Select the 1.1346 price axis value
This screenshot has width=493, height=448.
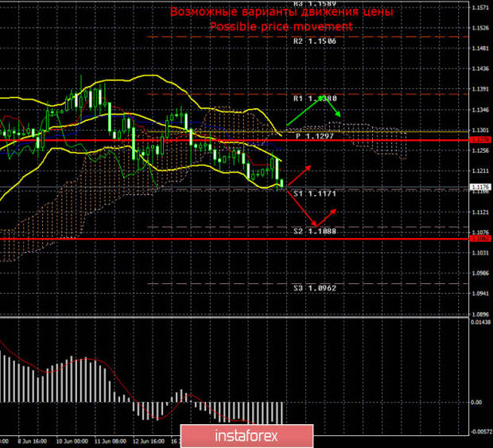coord(481,110)
